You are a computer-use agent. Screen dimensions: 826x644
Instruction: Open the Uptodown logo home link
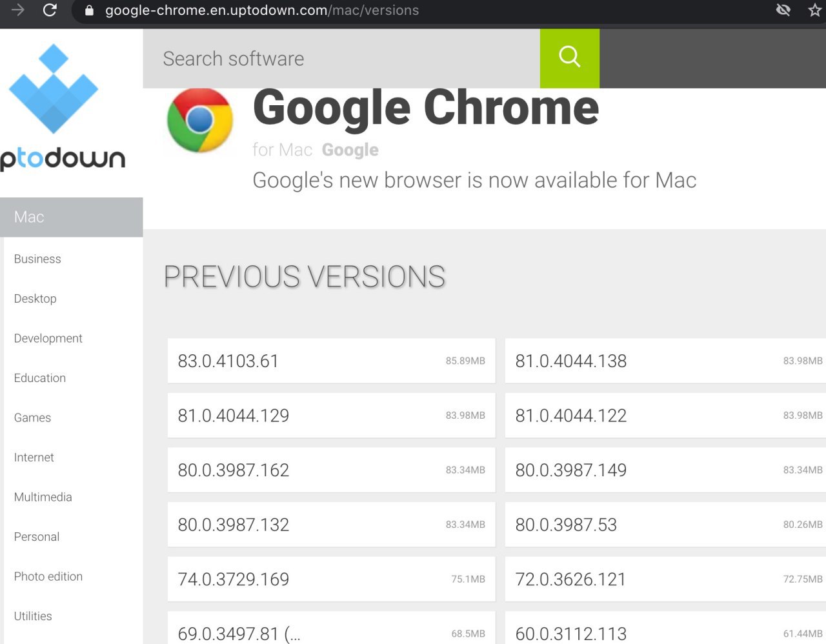pyautogui.click(x=63, y=107)
